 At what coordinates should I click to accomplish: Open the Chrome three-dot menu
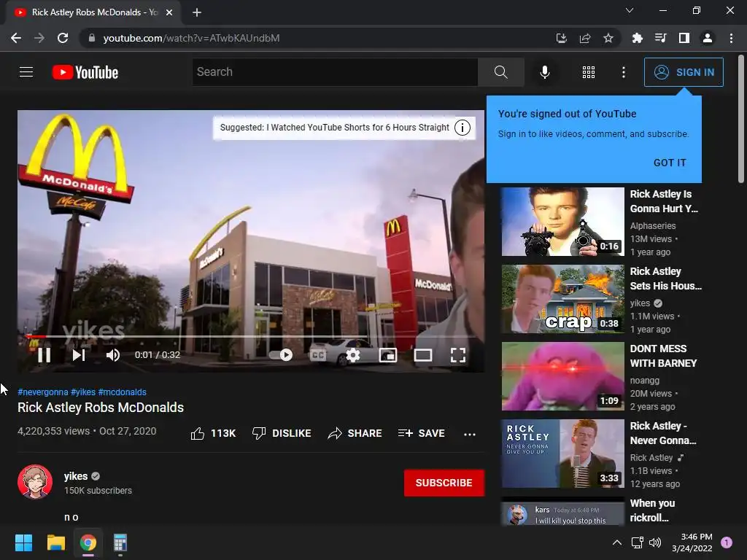pos(731,38)
